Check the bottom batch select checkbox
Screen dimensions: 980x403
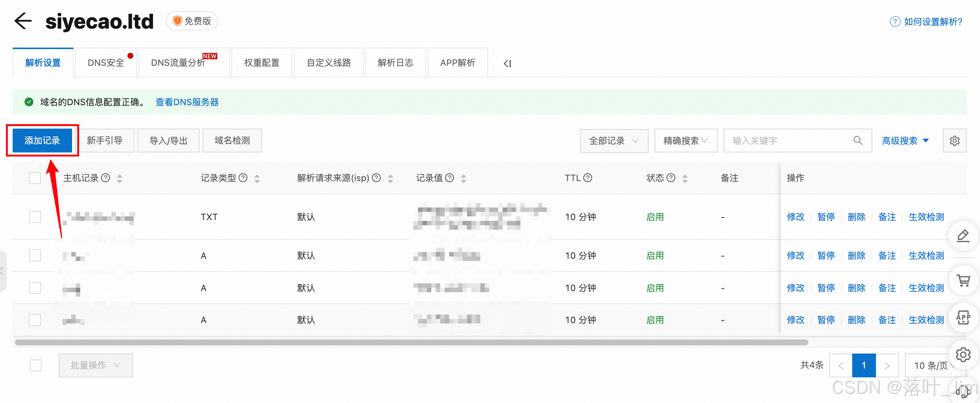35,365
